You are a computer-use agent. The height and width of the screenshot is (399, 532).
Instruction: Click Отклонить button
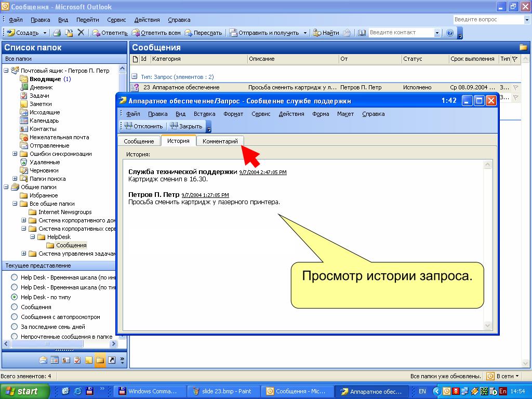(143, 126)
